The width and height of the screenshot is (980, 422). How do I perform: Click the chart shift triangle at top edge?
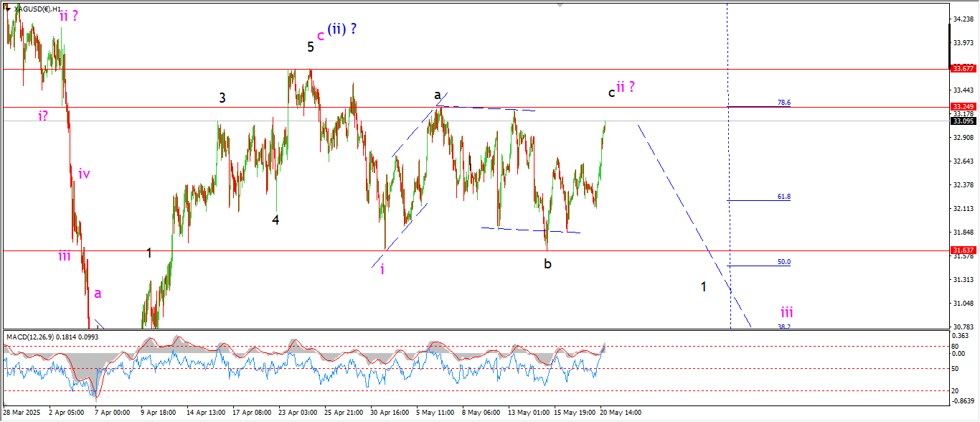pos(562,5)
